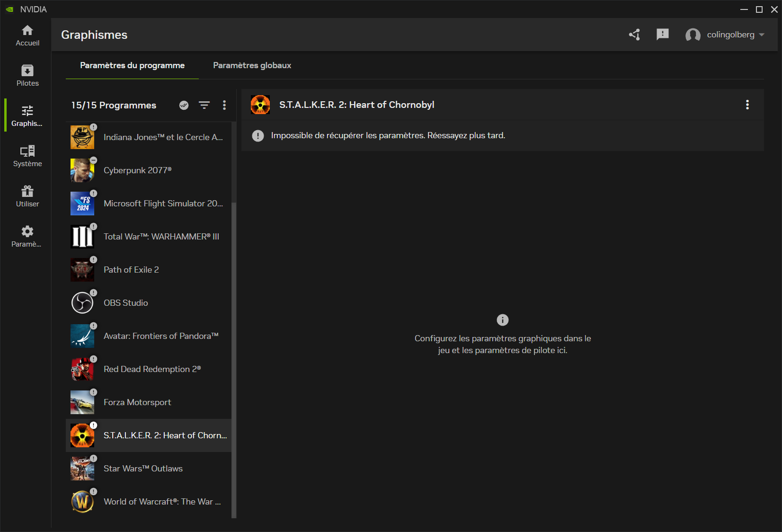
Task: Open the Système section
Action: coord(27,157)
